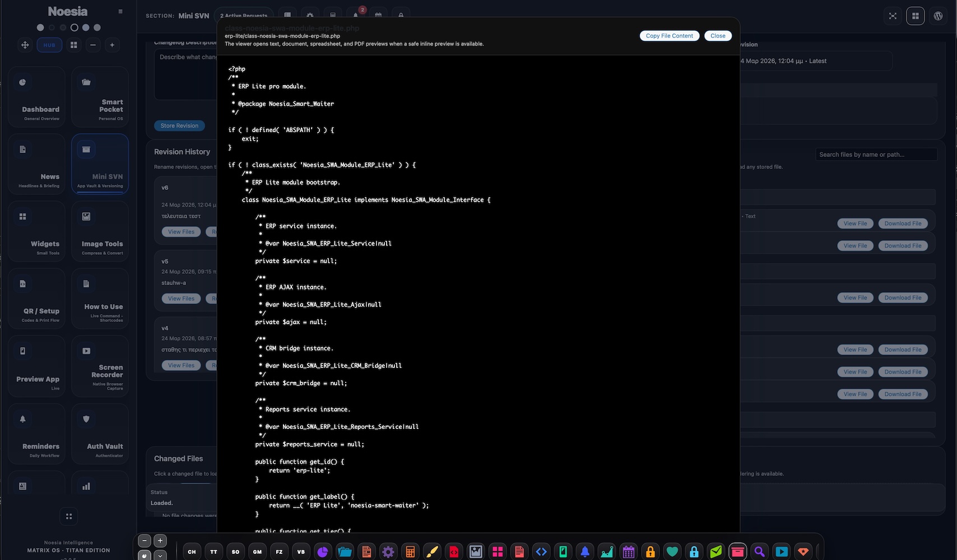This screenshot has height=560, width=957.
Task: Focus the Search files by name field
Action: click(876, 155)
